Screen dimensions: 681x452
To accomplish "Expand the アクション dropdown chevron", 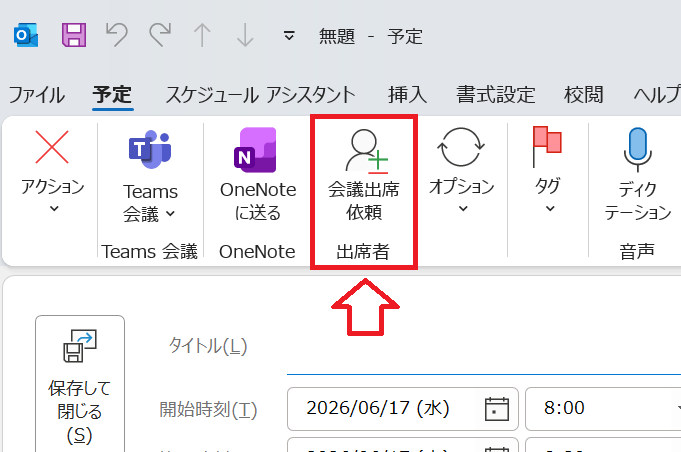I will (54, 209).
